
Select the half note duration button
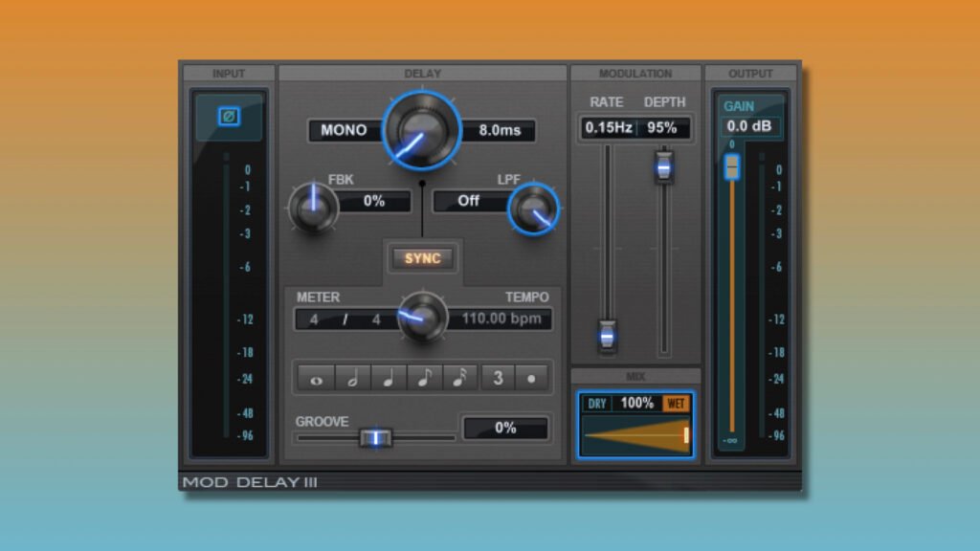(x=352, y=378)
